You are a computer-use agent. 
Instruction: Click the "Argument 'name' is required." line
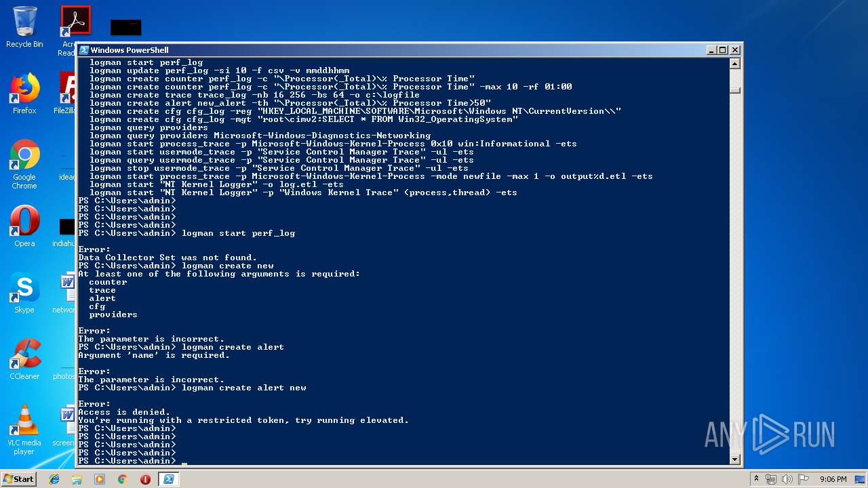(x=154, y=355)
